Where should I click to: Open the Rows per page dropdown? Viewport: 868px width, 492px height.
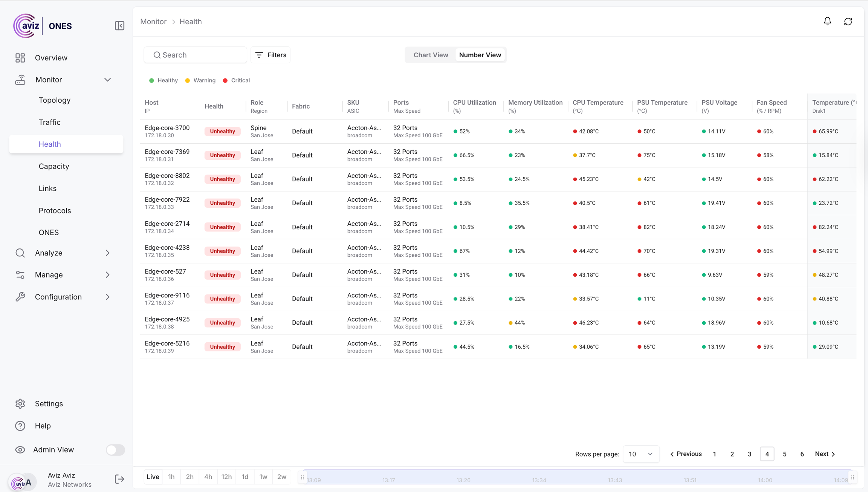[640, 454]
